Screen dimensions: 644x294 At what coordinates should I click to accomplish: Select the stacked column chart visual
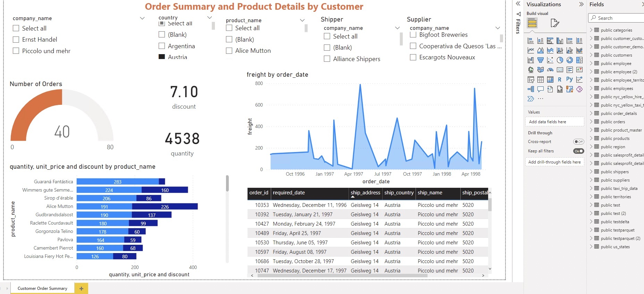[x=541, y=41]
